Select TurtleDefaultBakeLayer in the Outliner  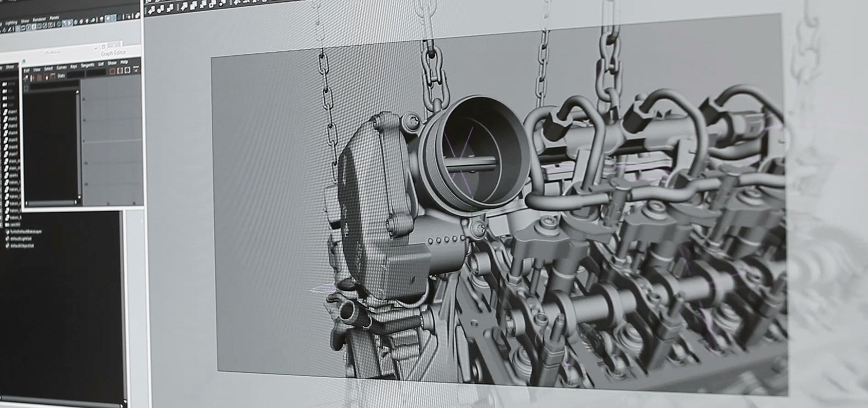[24, 232]
